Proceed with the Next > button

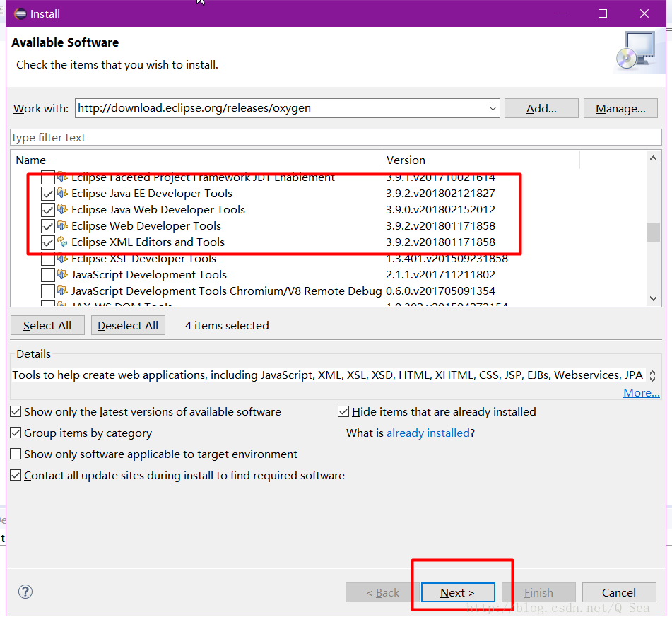458,592
